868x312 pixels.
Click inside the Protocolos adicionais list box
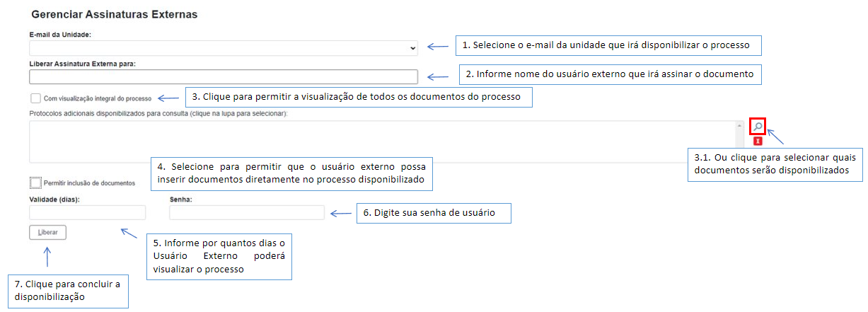[x=382, y=141]
